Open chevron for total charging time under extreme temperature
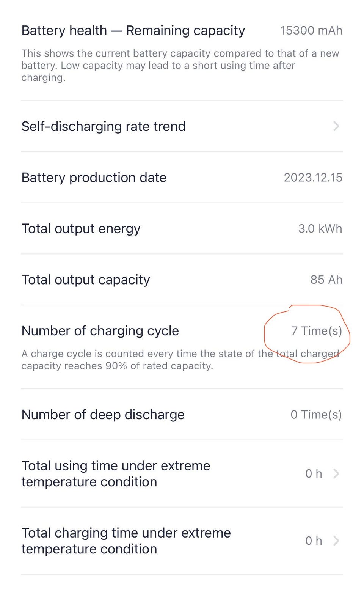364x599 pixels. click(336, 541)
